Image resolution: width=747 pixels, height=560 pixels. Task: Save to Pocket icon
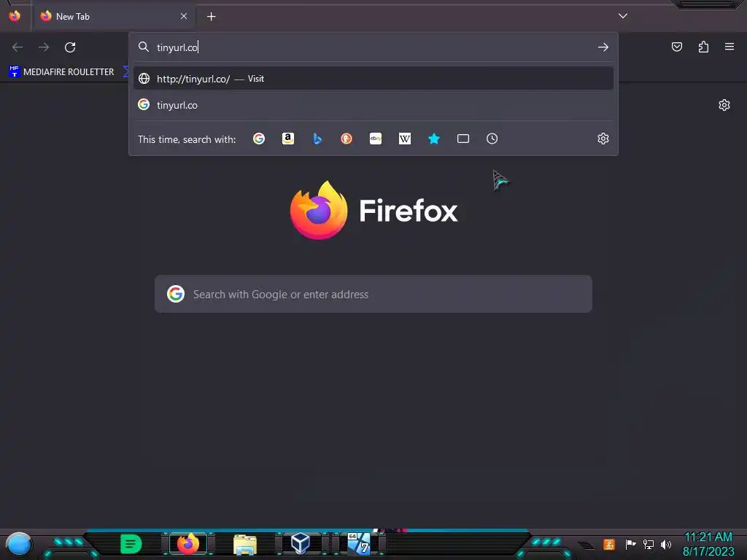(677, 47)
